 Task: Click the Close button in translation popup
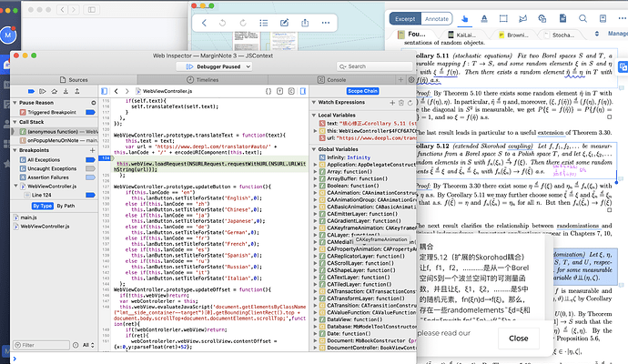[x=519, y=339]
